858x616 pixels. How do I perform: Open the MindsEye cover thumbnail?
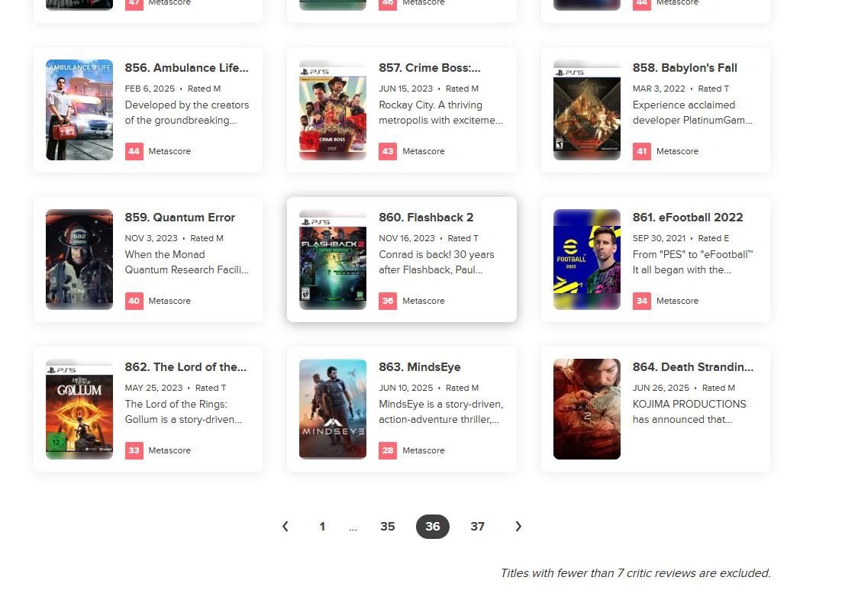click(333, 408)
